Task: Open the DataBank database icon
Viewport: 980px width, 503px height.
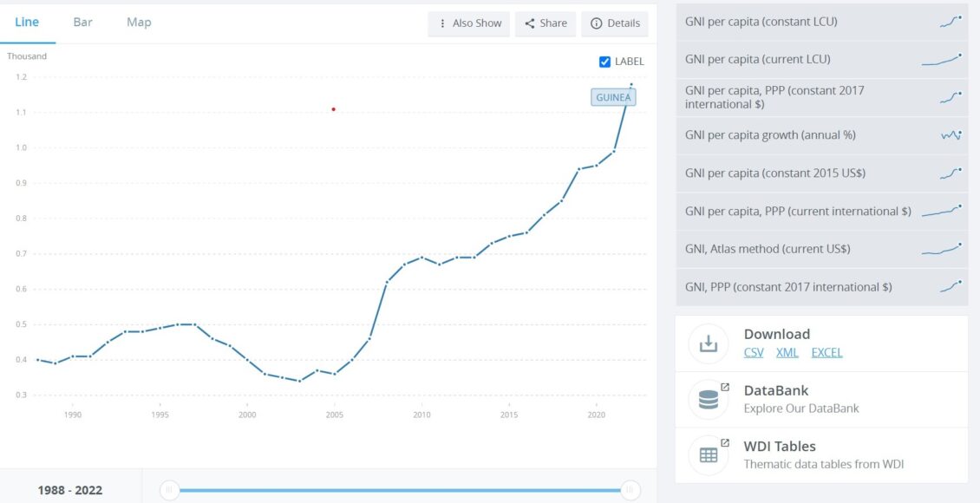Action: 709,399
